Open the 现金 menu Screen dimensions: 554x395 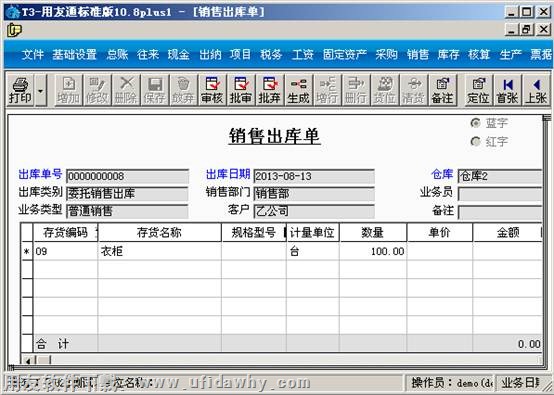pyautogui.click(x=178, y=54)
